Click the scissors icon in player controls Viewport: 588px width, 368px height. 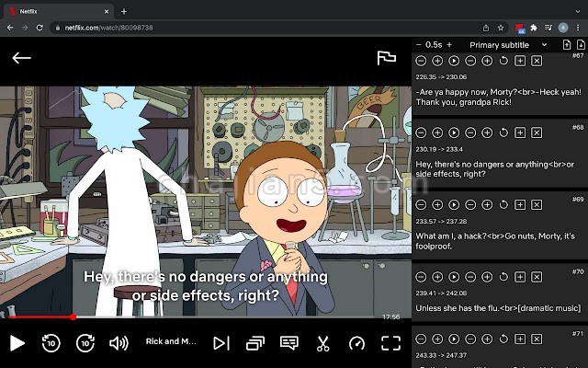click(x=322, y=343)
